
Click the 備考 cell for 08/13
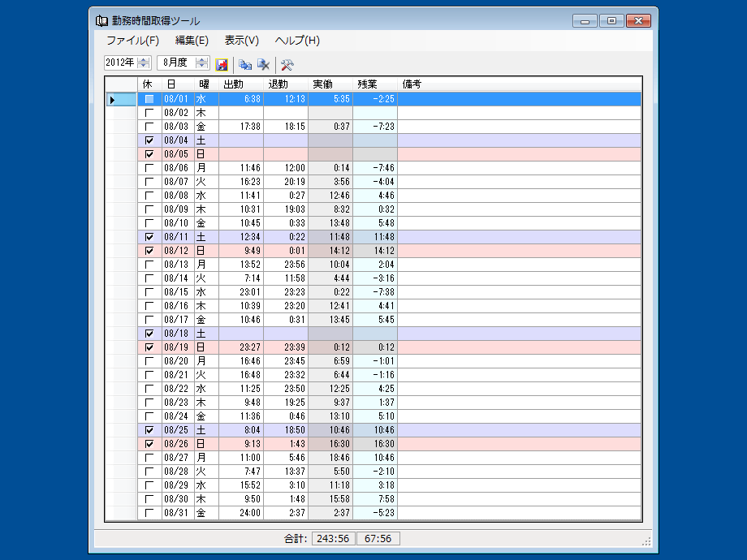tap(519, 265)
